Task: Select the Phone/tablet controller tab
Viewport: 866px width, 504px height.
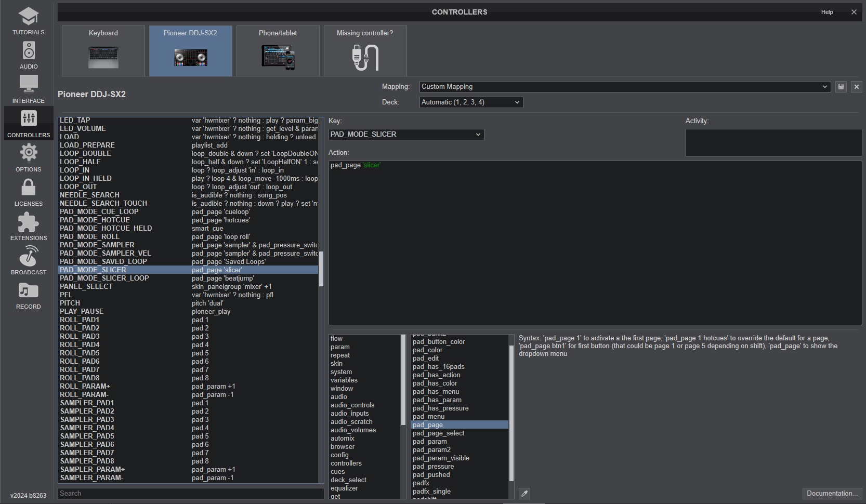Action: [278, 51]
